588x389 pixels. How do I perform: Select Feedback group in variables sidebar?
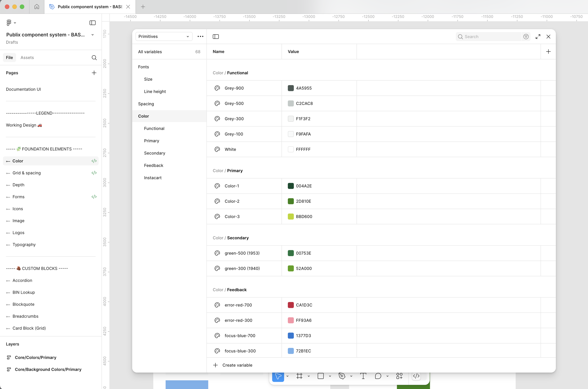[x=154, y=166]
